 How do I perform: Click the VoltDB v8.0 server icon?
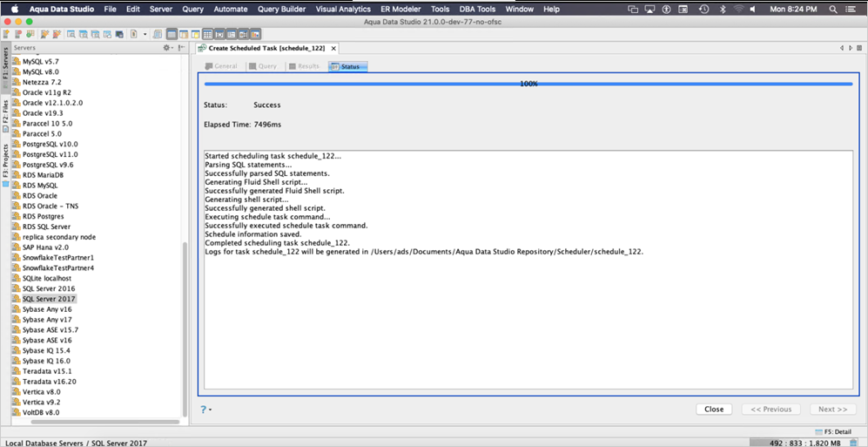point(16,413)
